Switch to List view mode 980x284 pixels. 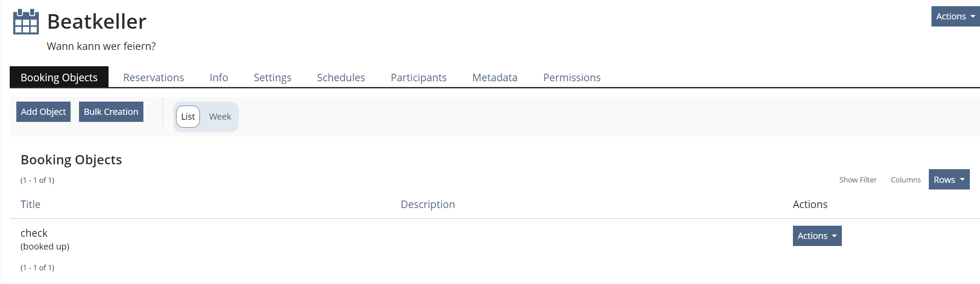(188, 117)
